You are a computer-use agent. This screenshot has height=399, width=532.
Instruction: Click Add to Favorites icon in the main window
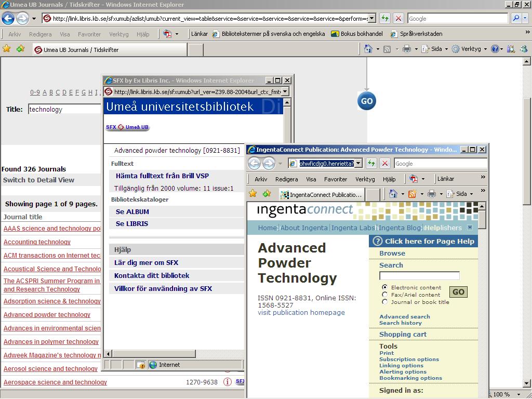click(20, 48)
